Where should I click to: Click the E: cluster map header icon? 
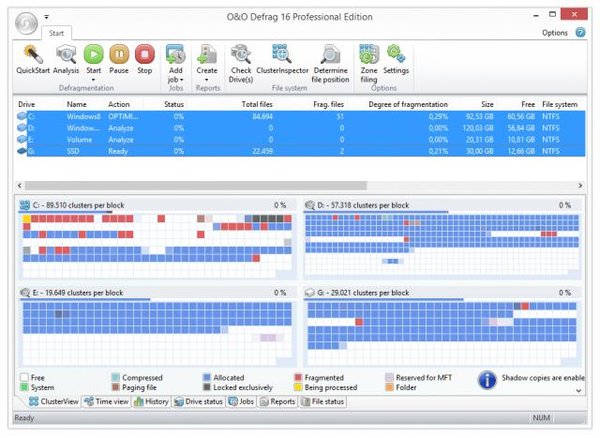pos(24,293)
